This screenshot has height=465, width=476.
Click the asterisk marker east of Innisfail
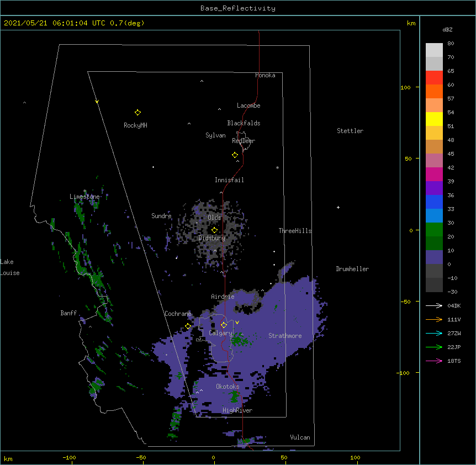277,167
